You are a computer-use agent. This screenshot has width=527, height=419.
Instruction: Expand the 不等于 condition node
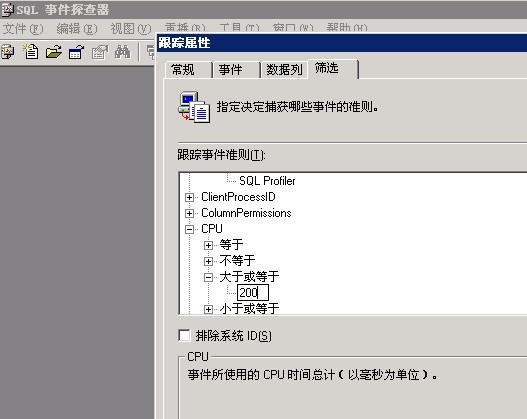tap(208, 261)
